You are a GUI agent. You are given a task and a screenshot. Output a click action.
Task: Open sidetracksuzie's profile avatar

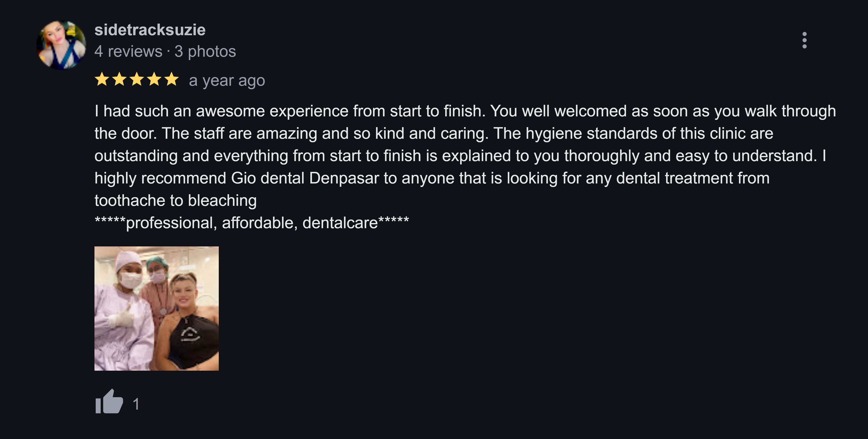[61, 45]
